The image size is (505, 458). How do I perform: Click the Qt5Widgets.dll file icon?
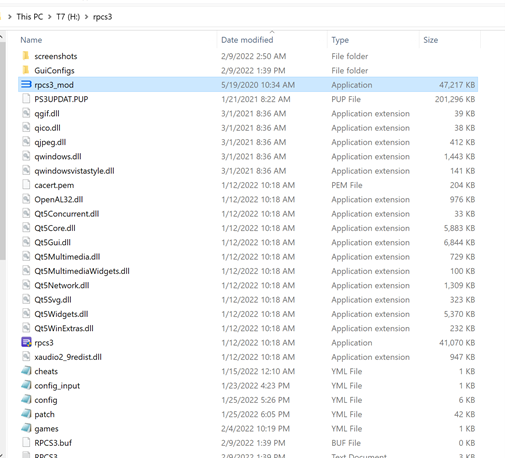[x=26, y=314]
